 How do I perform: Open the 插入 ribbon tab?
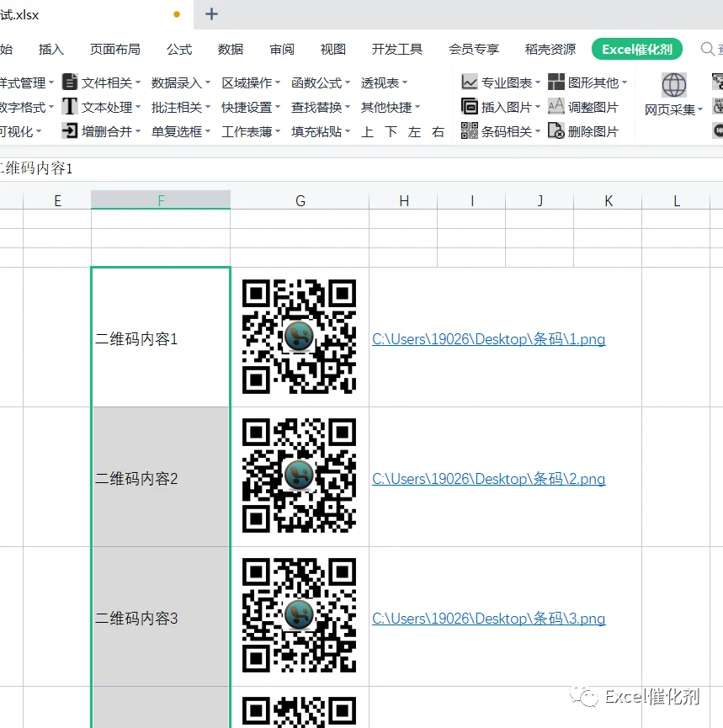51,49
